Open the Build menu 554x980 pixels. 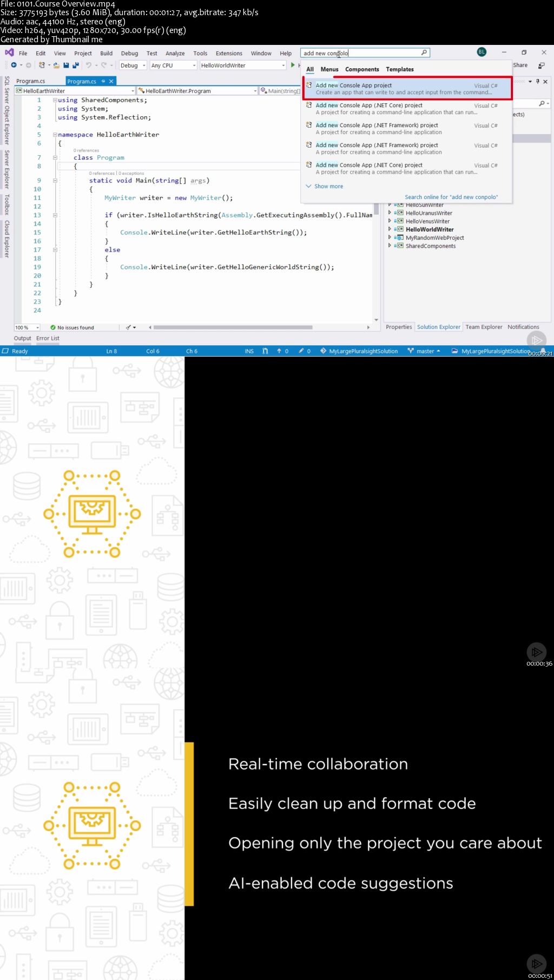[x=107, y=53]
